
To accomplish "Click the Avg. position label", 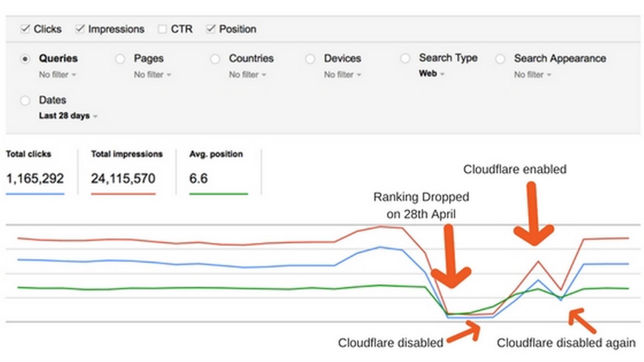I will (216, 154).
